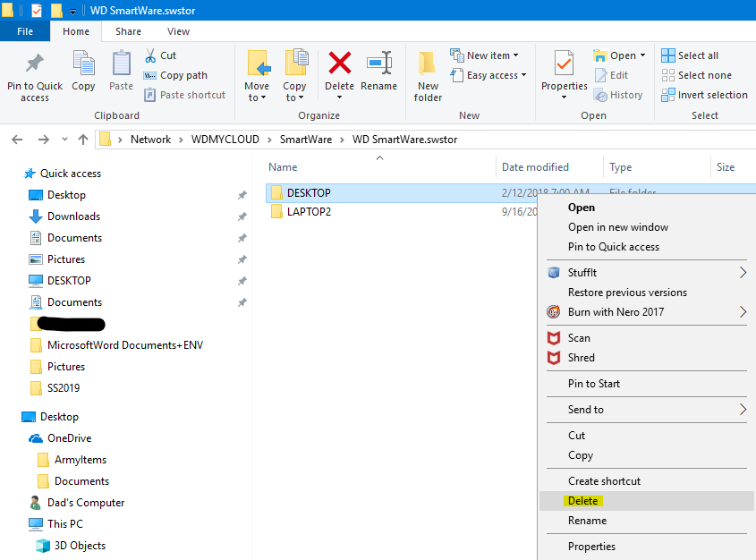Screen dimensions: 756x560
Task: Click the Rename ribbon icon
Action: (379, 64)
